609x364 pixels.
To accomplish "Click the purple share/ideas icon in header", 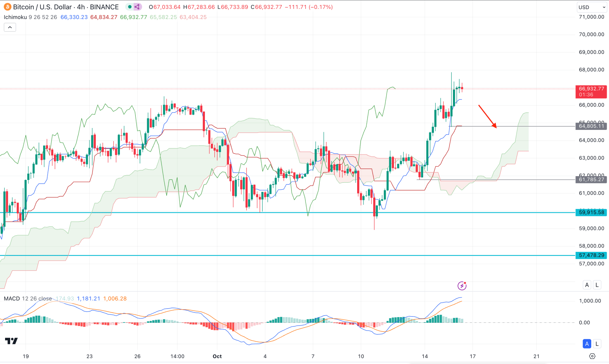I will (x=137, y=7).
